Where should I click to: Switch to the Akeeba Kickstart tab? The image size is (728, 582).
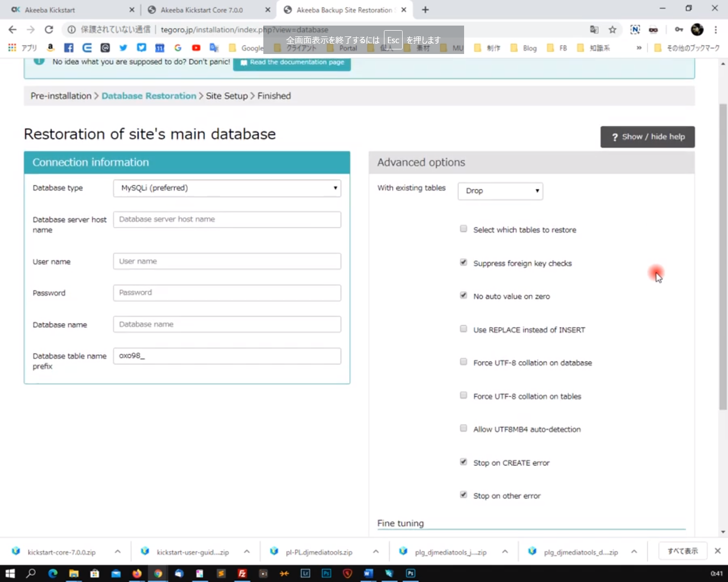click(x=68, y=10)
